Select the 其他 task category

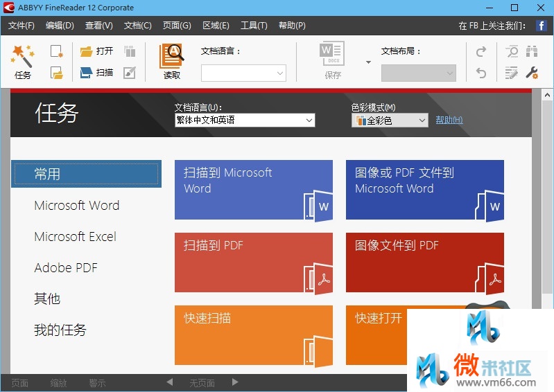coord(47,299)
